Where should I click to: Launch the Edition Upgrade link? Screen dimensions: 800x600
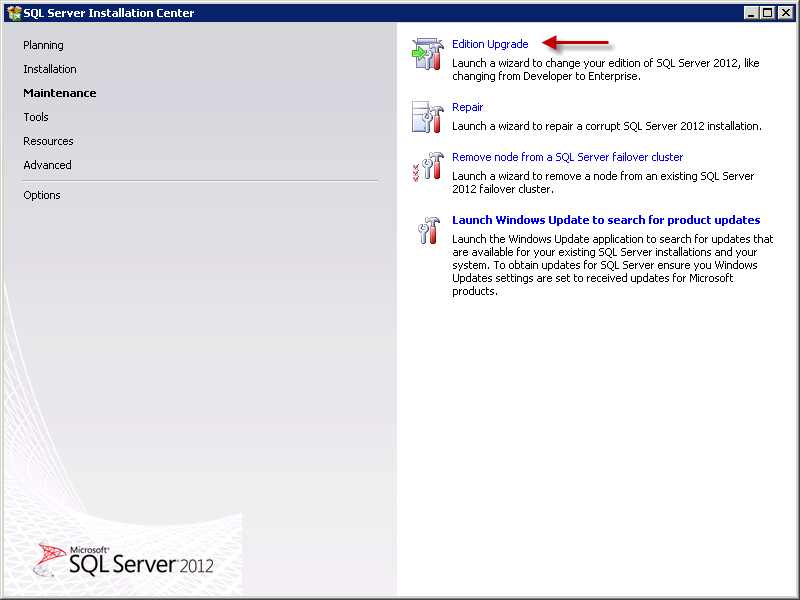(x=490, y=44)
